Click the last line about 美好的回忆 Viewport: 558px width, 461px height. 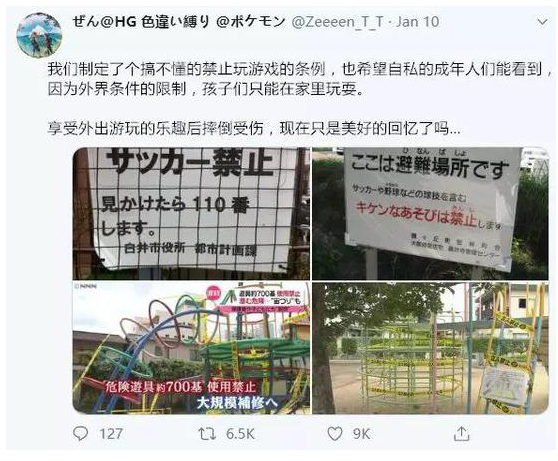coord(254,128)
